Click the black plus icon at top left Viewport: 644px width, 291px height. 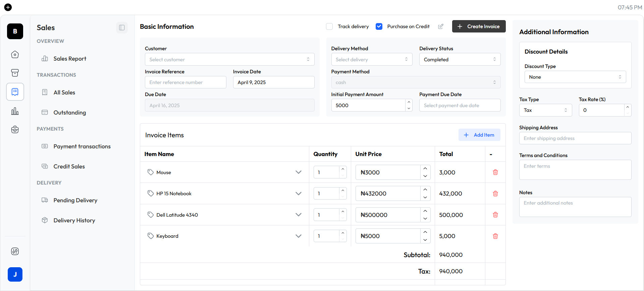pos(8,7)
